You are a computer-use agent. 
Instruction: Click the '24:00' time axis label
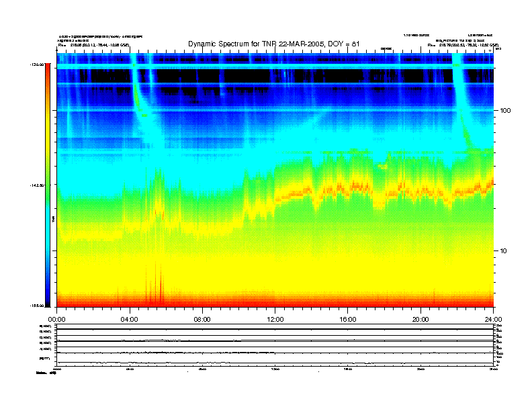coord(493,320)
